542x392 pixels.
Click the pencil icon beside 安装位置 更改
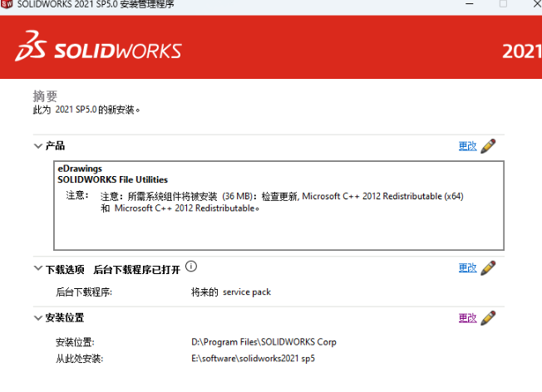coord(488,318)
